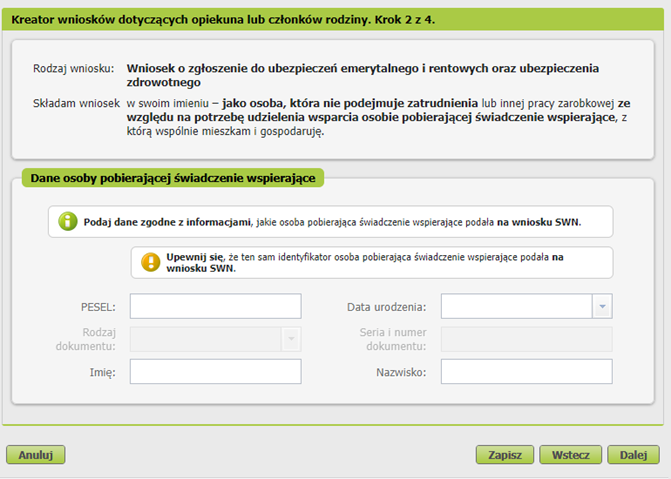Click the 'Podaj dane zgodne z informacjami' message
This screenshot has width=671, height=479.
(332, 222)
